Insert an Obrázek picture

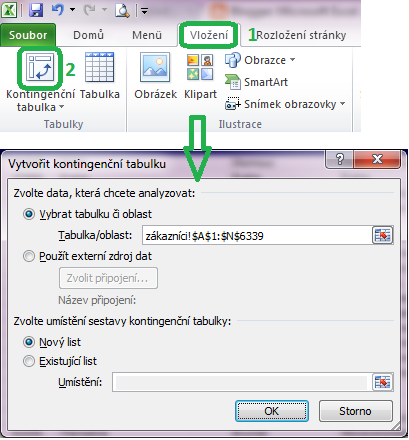pyautogui.click(x=155, y=75)
